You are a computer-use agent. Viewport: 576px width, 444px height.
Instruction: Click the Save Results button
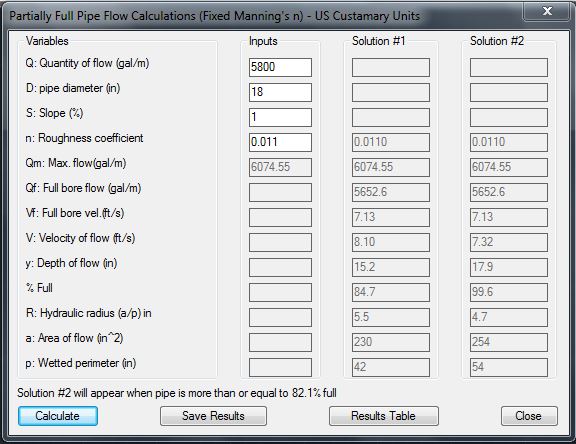213,416
